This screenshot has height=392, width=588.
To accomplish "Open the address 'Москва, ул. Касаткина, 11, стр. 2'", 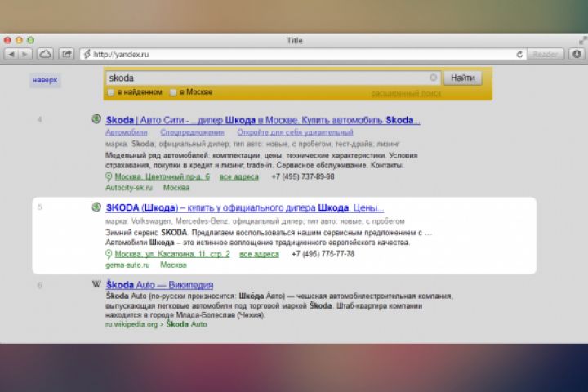I will (x=172, y=254).
